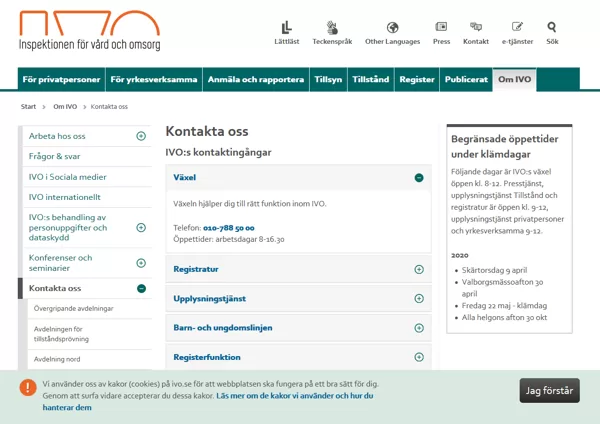This screenshot has width=600, height=424.
Task: Expand Barn- och ungdomslinjen plus icon
Action: click(419, 328)
